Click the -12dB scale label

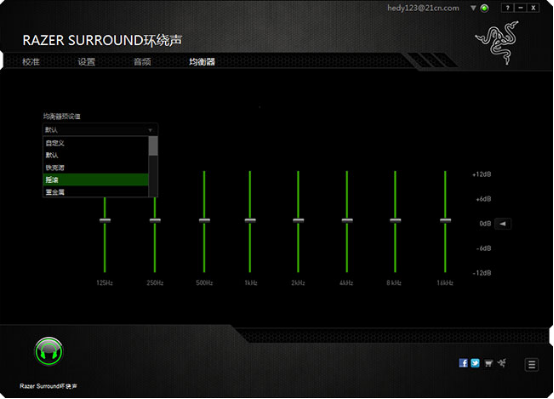pos(482,273)
